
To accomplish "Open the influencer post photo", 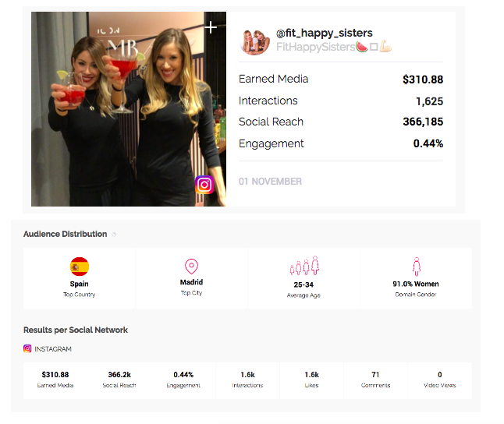I will [129, 109].
